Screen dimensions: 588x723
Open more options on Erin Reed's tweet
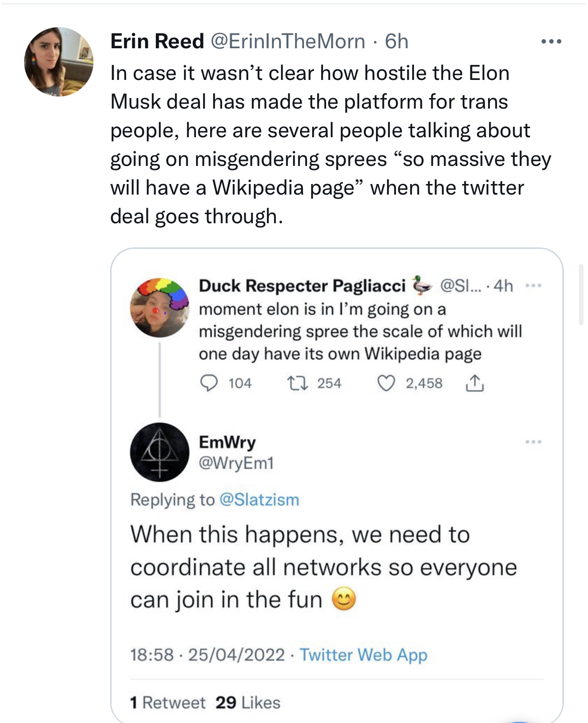tap(551, 42)
